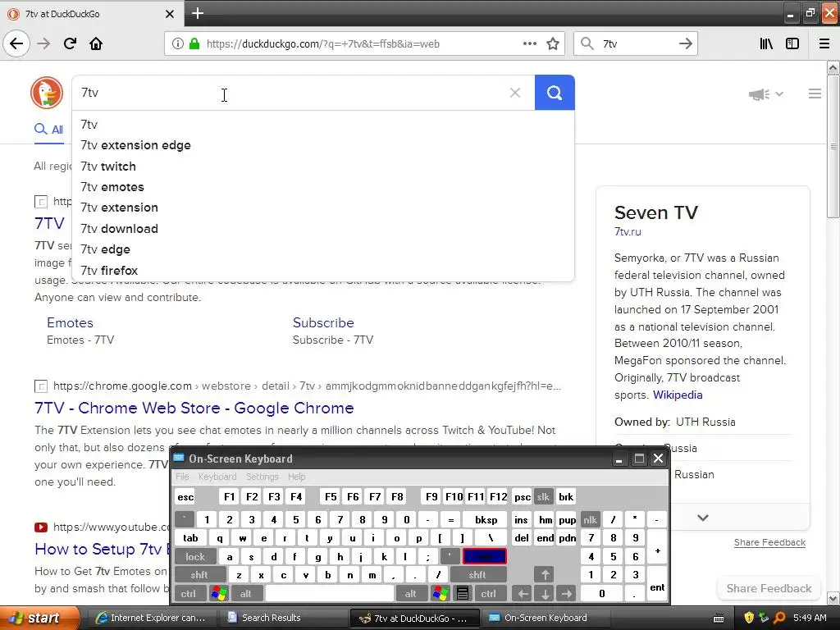Open the 7TV Chrome Web Store result

tap(194, 409)
